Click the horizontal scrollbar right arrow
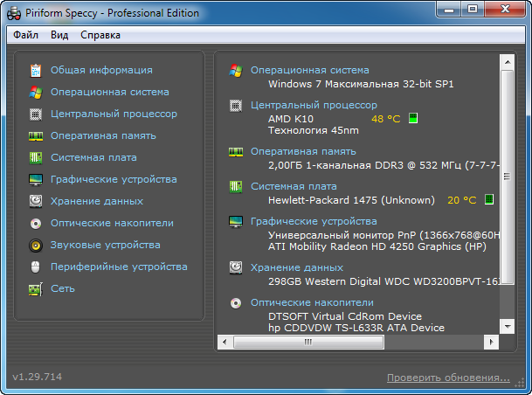Viewport: 532px width, 395px height. 491,342
